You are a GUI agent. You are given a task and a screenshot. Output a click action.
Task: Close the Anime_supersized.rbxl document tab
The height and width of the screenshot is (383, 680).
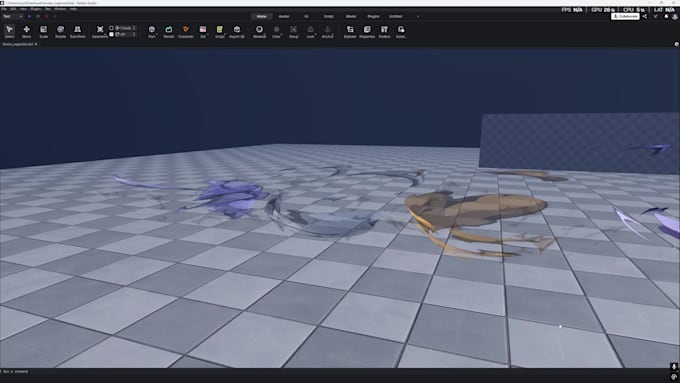click(x=36, y=44)
